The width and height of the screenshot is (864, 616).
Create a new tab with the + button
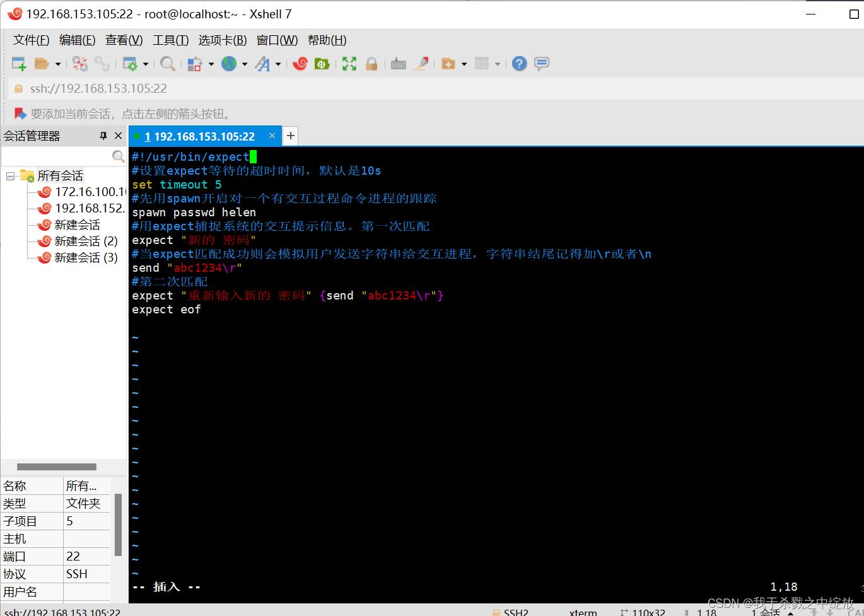point(290,136)
